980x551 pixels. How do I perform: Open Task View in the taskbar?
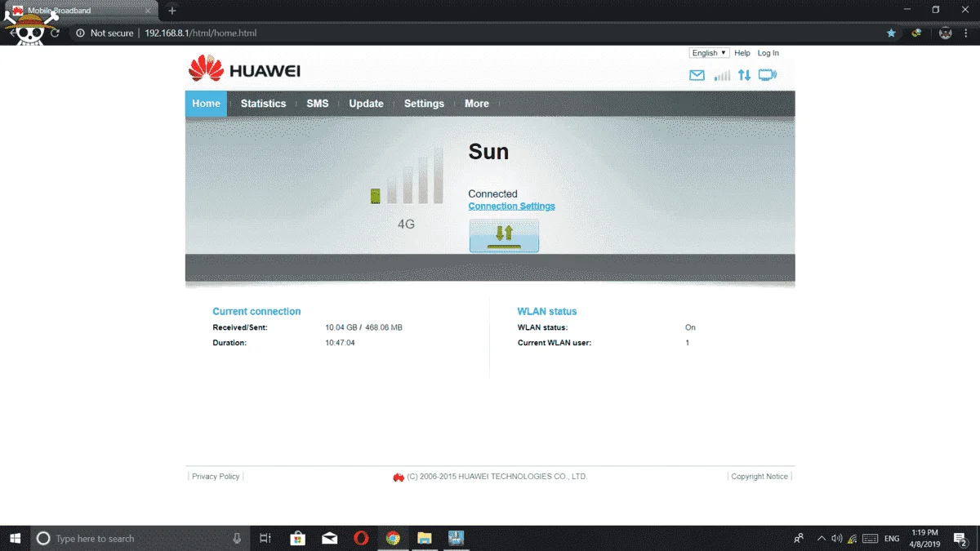pyautogui.click(x=265, y=538)
